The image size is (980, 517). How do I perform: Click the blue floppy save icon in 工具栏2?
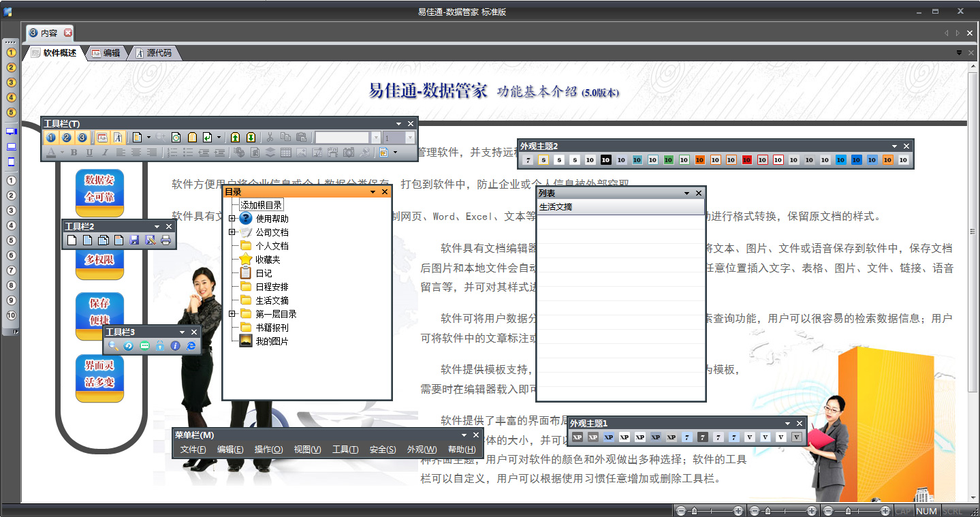coord(134,240)
